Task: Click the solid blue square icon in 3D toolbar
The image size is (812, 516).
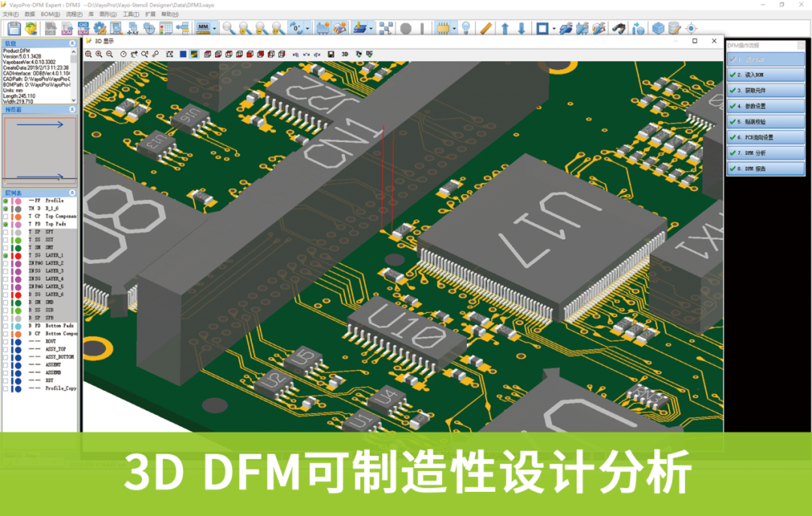Action: point(183,54)
